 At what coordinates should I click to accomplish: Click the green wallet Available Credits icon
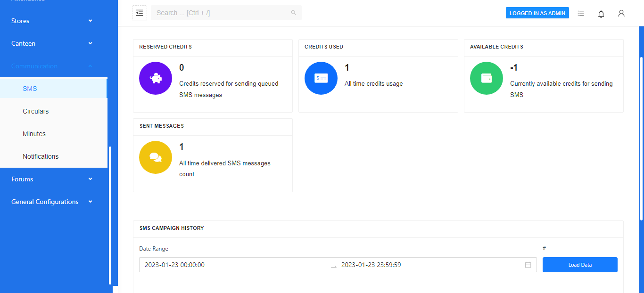point(487,78)
